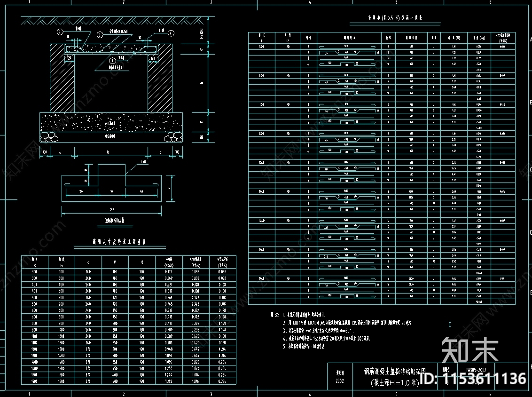Pick the circled callout number 2 in the section
532x397 pixels.
click(60, 32)
